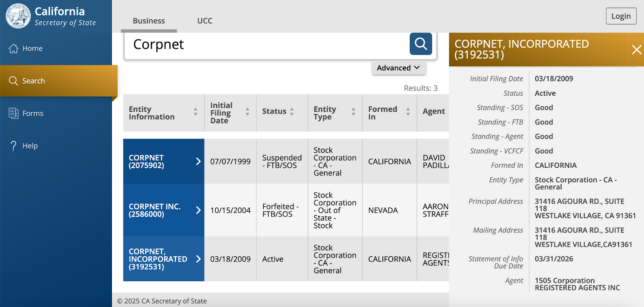This screenshot has height=307, width=644.
Task: Click Entity Type value in detail panel
Action: click(x=576, y=183)
